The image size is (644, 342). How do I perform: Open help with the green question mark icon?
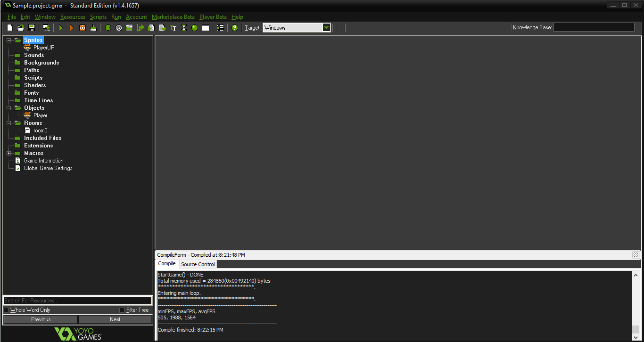(x=235, y=28)
